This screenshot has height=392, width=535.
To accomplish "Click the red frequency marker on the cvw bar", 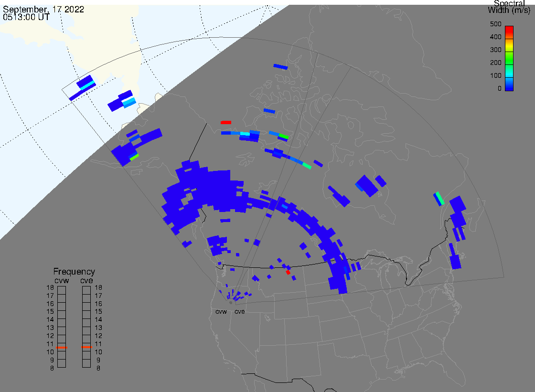I will [62, 348].
